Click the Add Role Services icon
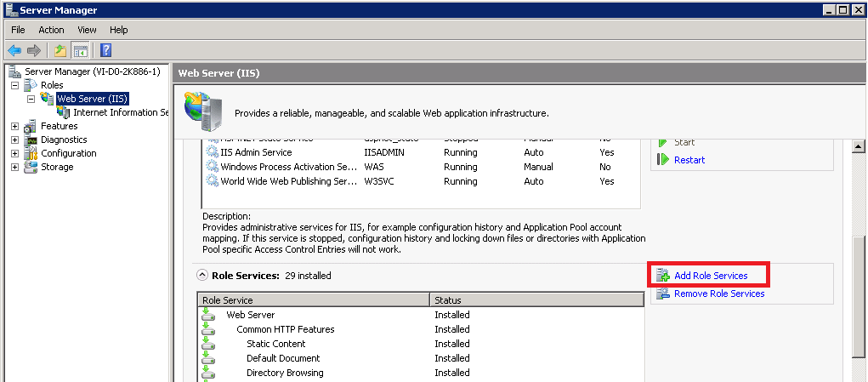 (x=663, y=275)
